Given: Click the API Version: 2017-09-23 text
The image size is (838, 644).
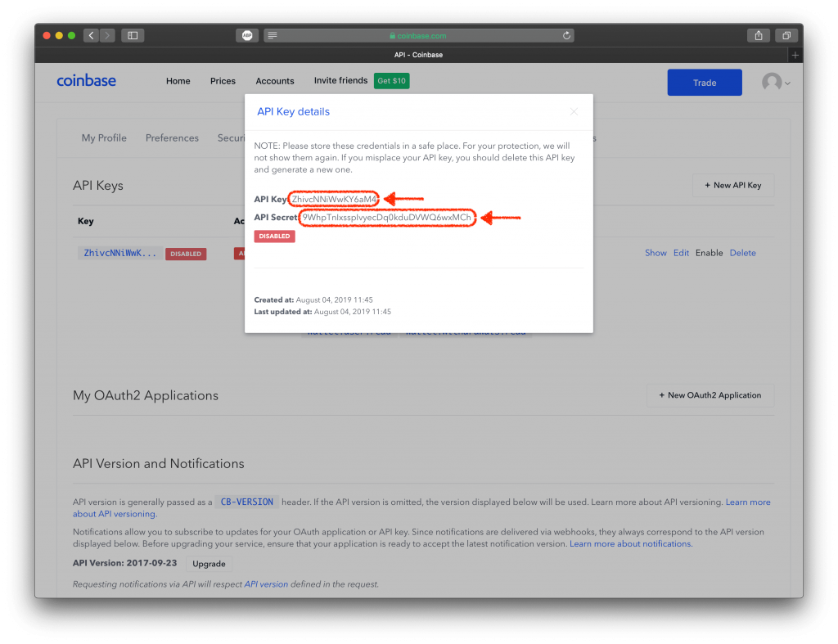Looking at the screenshot, I should (124, 563).
